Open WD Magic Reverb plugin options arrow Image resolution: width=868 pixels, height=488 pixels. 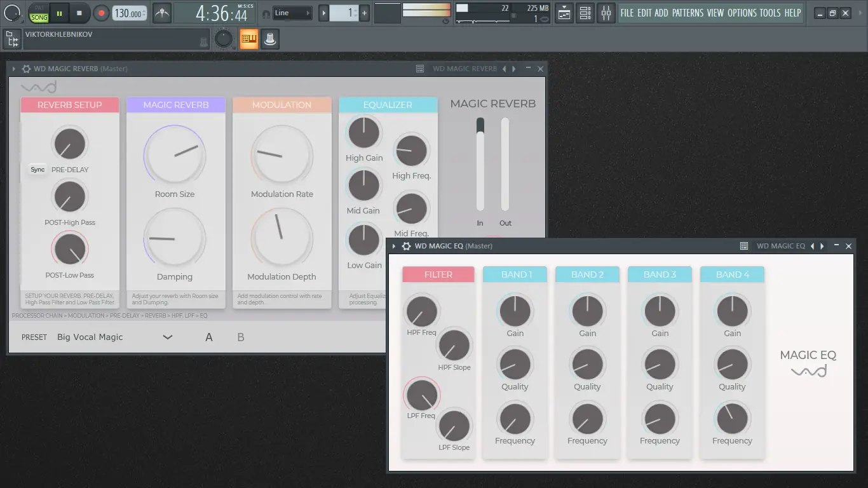pos(14,69)
